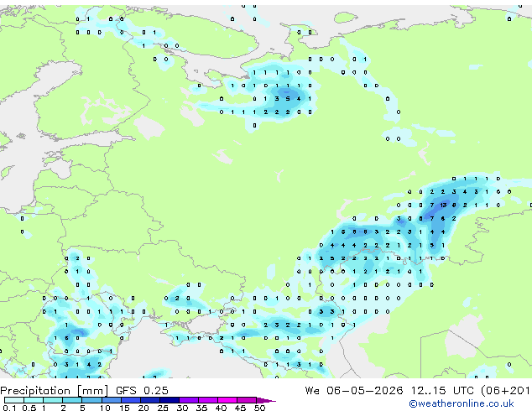Click the legend label '40'
Image resolution: width=532 pixels, height=411 pixels.
[221, 408]
